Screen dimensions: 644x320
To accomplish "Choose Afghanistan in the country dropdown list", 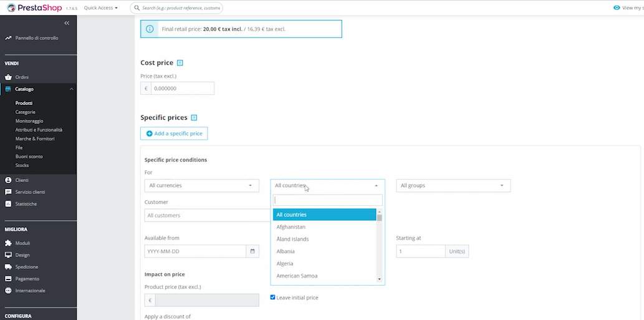I will coord(291,227).
